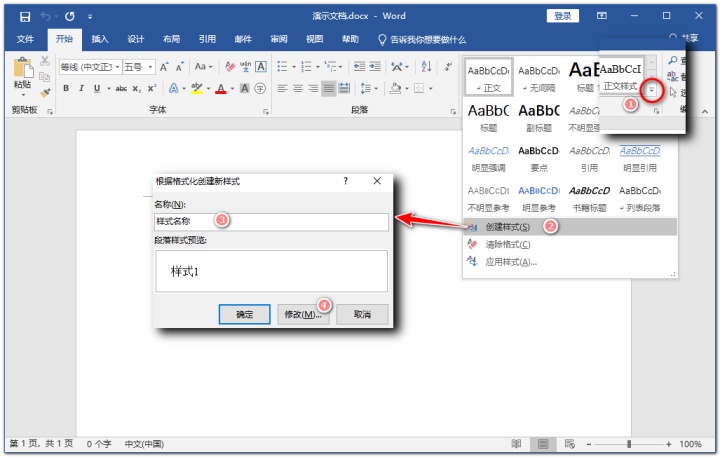
Task: Click the Grow Font icon
Action: pos(164,67)
